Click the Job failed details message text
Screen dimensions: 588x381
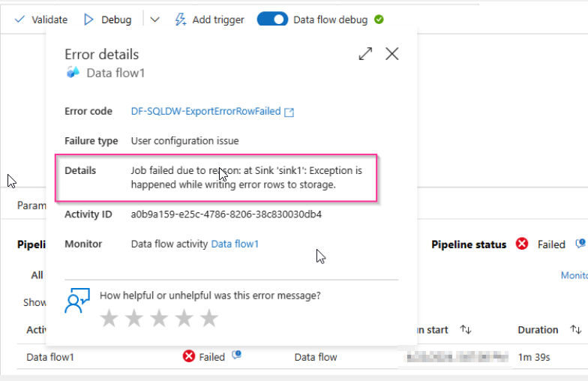(x=246, y=178)
